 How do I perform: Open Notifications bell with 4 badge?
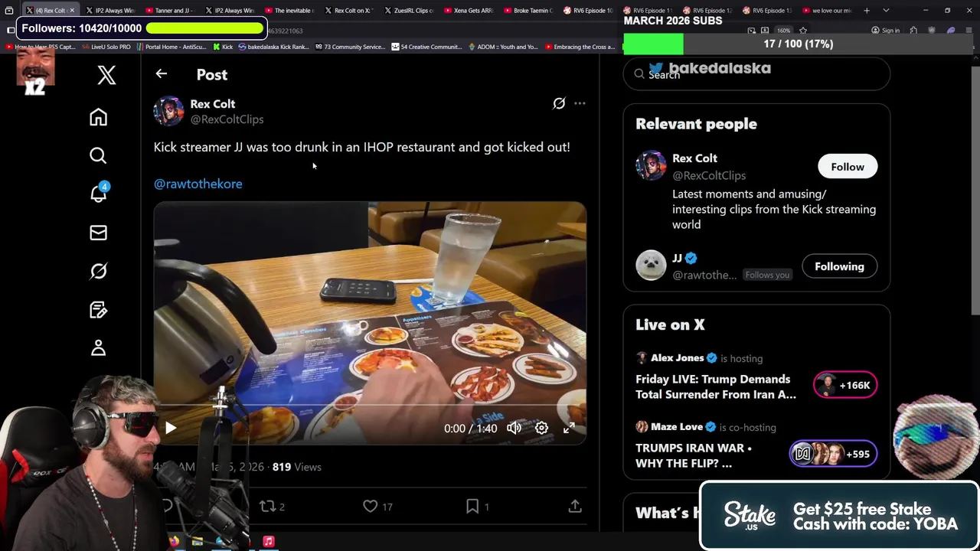point(99,193)
